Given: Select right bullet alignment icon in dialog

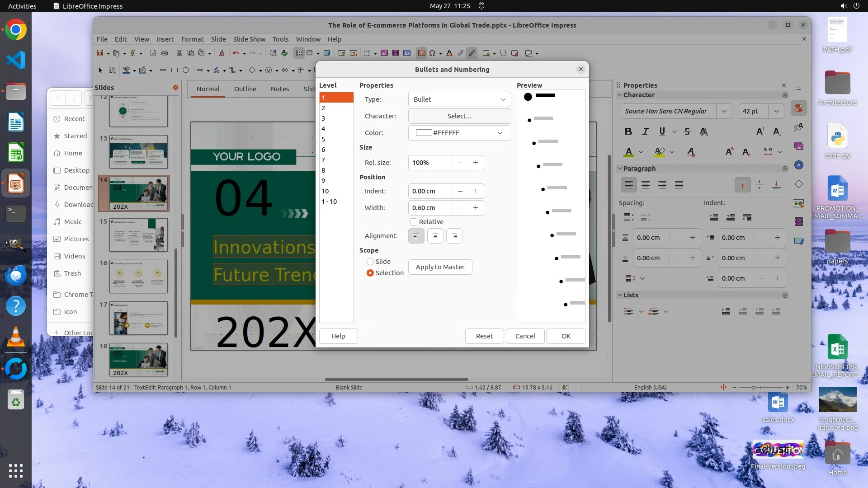Looking at the screenshot, I should [454, 236].
